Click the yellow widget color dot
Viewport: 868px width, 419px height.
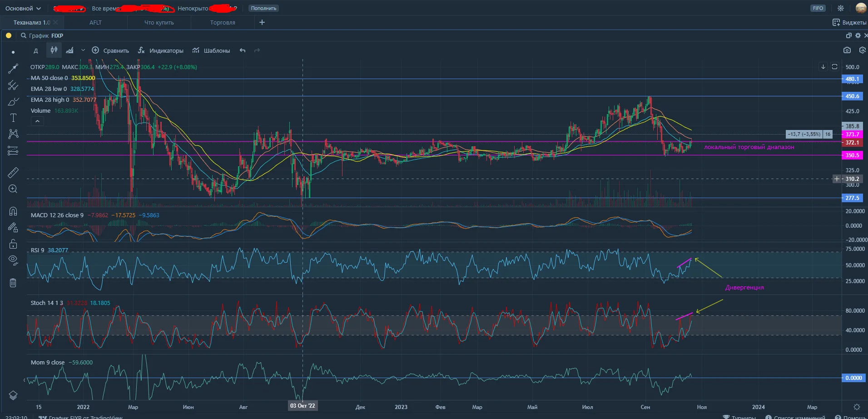(9, 35)
